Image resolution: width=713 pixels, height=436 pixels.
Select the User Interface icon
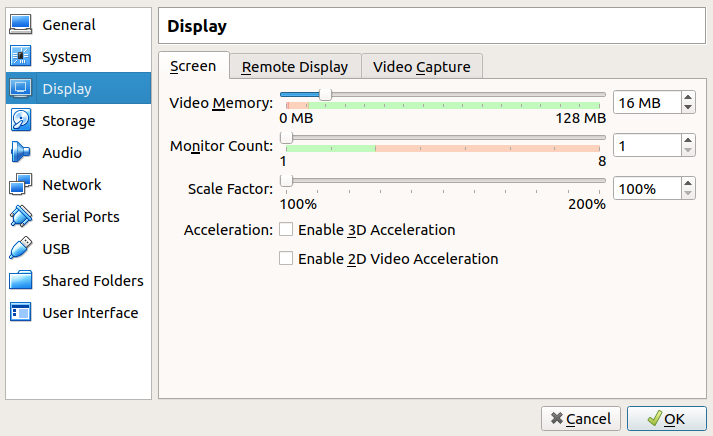(x=21, y=313)
